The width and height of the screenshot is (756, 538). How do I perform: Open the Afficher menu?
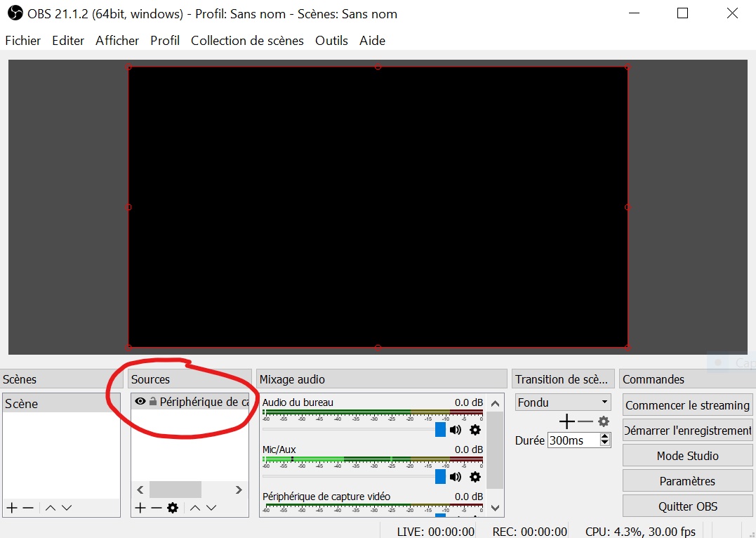[117, 41]
